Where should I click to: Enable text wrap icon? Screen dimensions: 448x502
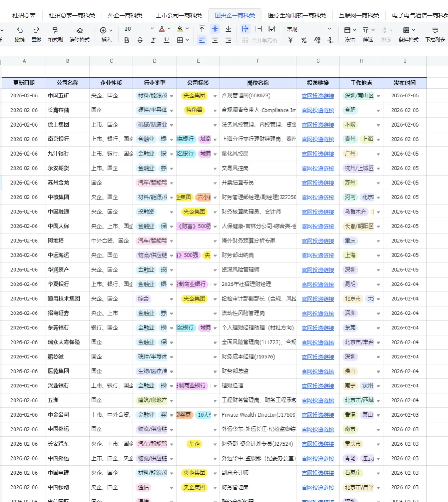[x=272, y=29]
